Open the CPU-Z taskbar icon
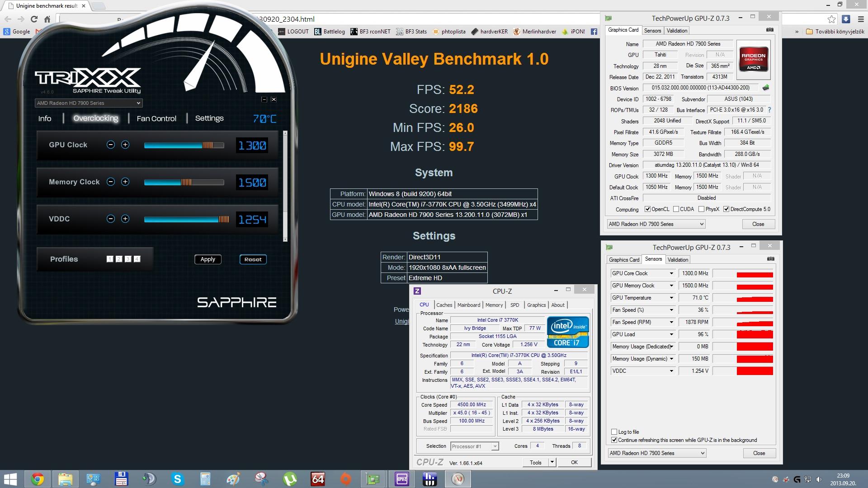The width and height of the screenshot is (868, 488). coord(401,479)
